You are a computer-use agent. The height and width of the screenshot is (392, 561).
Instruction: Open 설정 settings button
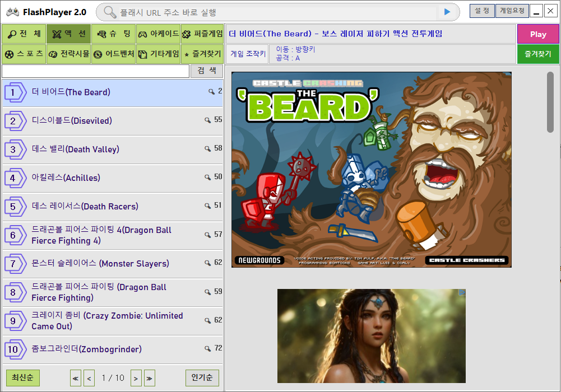[x=482, y=11]
